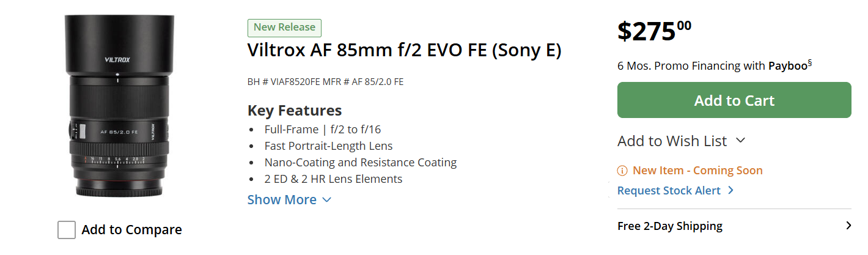Viewport: 868px width, 255px height.
Task: Tick the Add to Compare checkbox
Action: click(67, 230)
